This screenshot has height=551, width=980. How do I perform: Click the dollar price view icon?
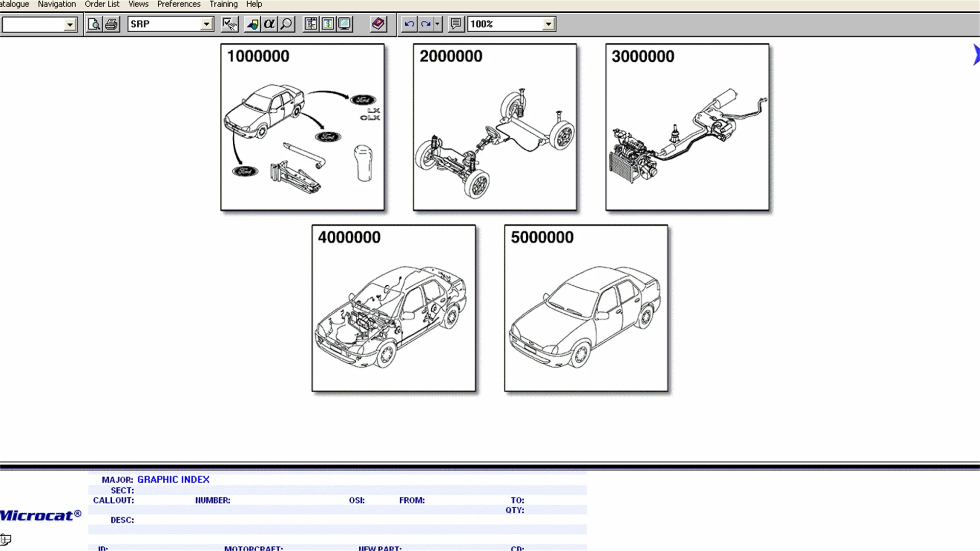point(328,24)
